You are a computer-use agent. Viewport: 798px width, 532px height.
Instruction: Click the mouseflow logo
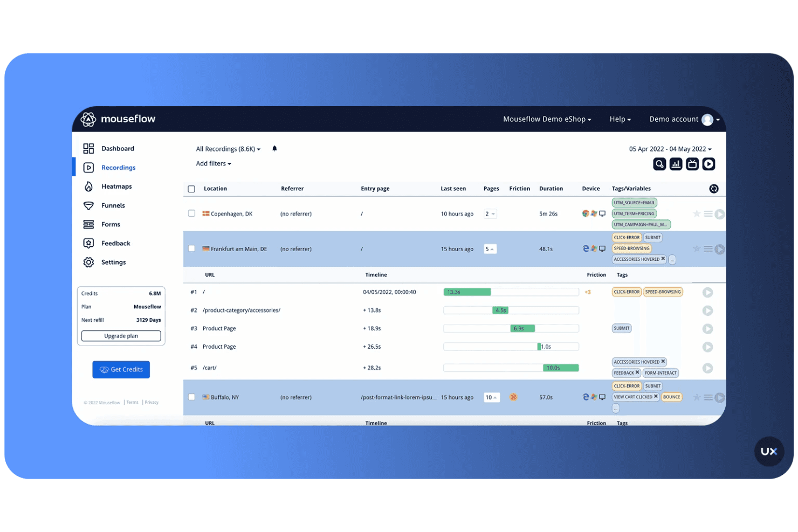point(118,119)
